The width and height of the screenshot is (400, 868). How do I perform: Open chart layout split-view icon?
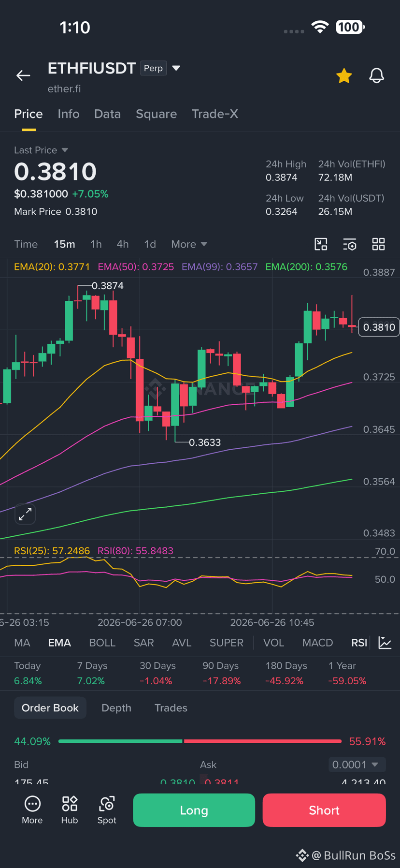click(321, 244)
